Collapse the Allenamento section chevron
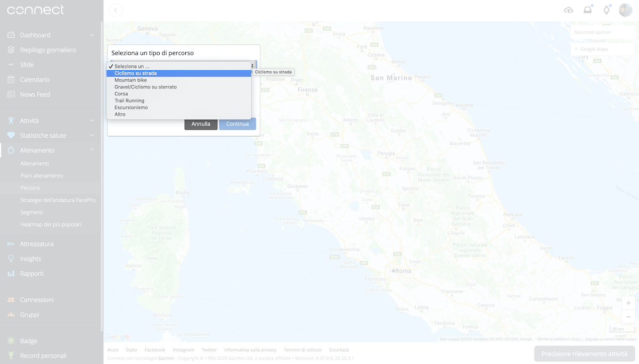The width and height of the screenshot is (639, 364). pos(92,150)
